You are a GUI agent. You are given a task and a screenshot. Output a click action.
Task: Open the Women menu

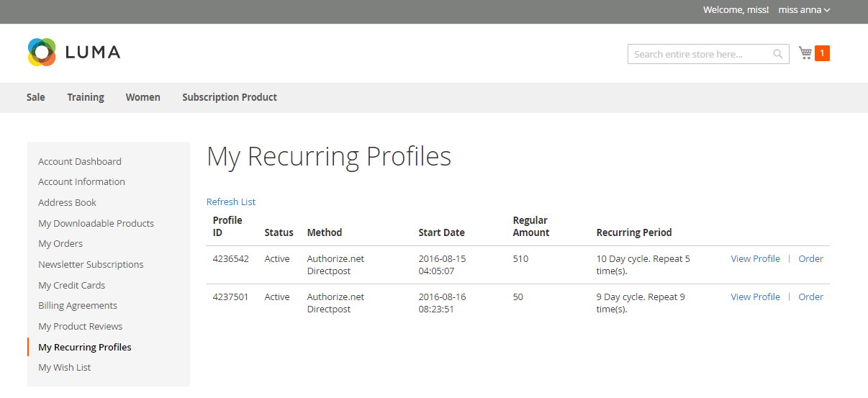(143, 97)
